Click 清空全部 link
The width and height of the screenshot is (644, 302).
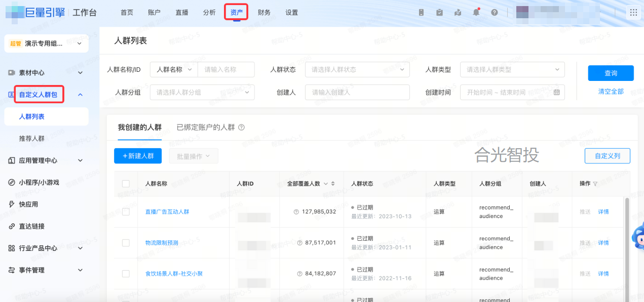[611, 92]
